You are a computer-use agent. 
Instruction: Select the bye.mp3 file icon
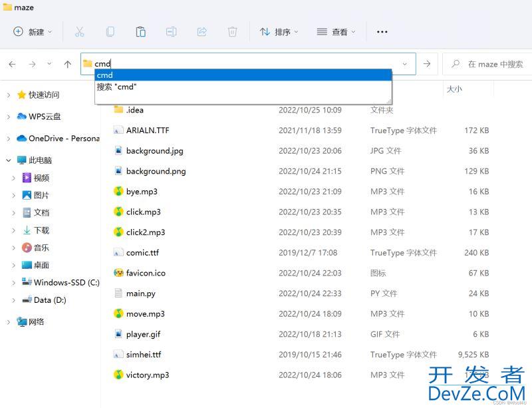[x=118, y=191]
